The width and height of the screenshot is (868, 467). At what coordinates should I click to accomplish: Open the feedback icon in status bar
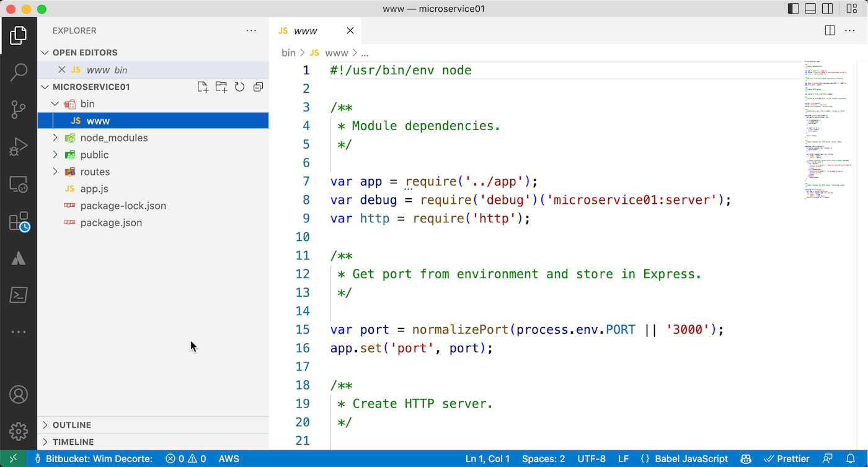(x=828, y=459)
